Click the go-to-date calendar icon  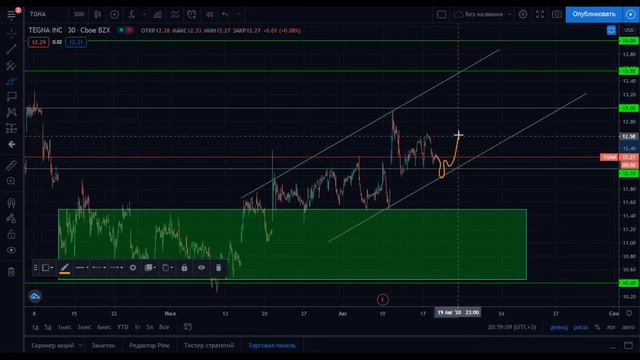click(187, 327)
